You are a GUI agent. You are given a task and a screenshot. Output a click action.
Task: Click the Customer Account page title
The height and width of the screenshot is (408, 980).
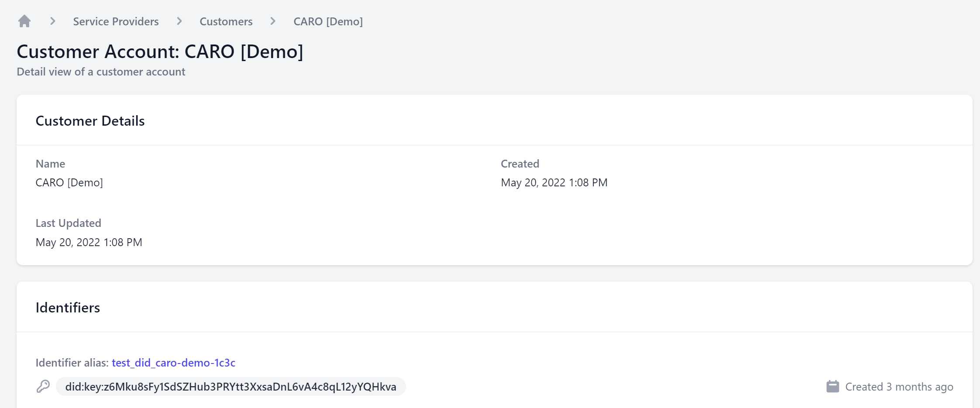pyautogui.click(x=160, y=51)
